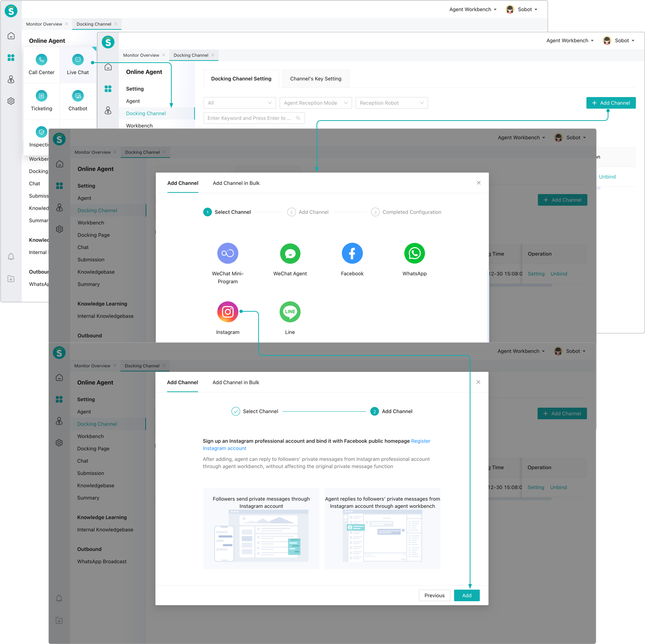Screen dimensions: 645x644
Task: Select WeChat Mini-Program channel icon
Action: pos(228,253)
